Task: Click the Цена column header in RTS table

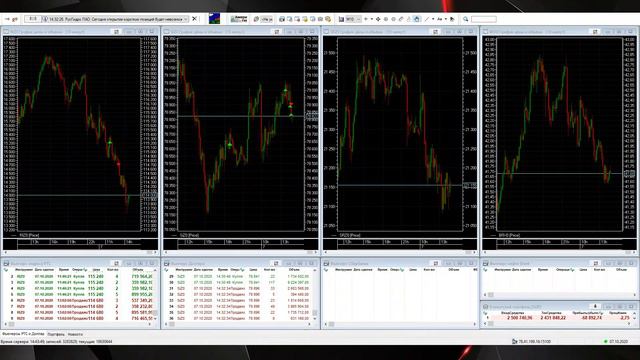Action: [96, 270]
